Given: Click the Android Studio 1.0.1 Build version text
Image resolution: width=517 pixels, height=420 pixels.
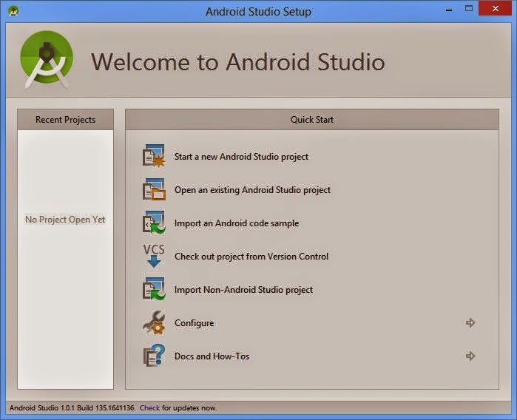Looking at the screenshot, I should pos(72,408).
